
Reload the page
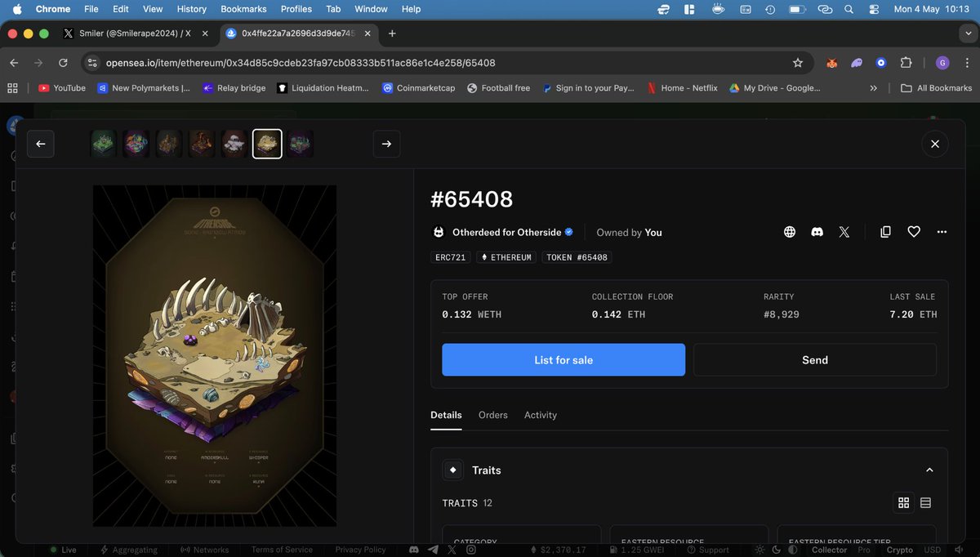(x=63, y=63)
